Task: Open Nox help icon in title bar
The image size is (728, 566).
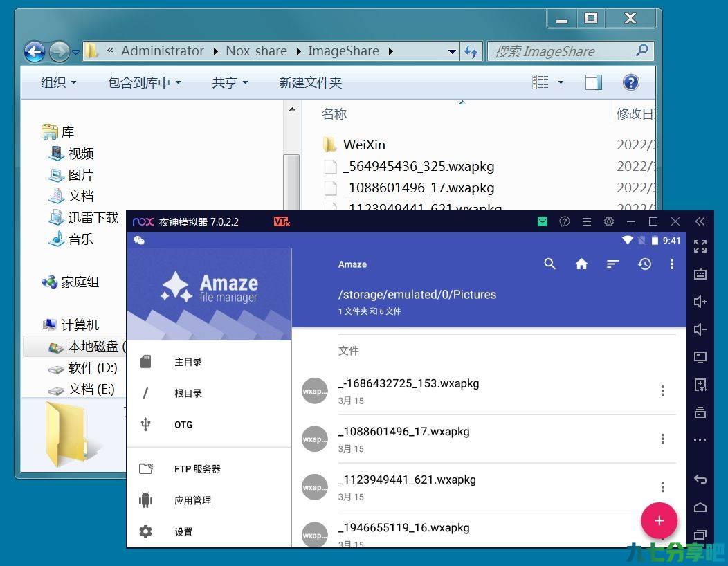Action: (565, 221)
